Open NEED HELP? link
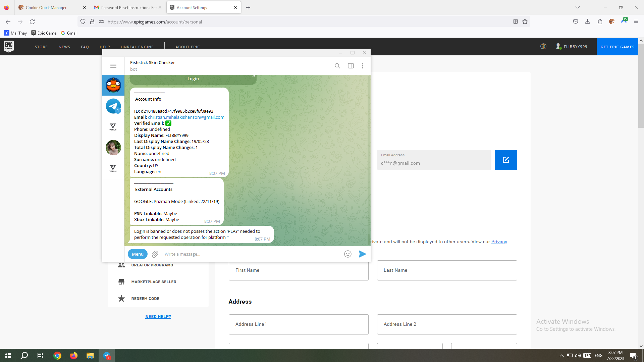Screen dimensions: 644x362 coord(158,317)
